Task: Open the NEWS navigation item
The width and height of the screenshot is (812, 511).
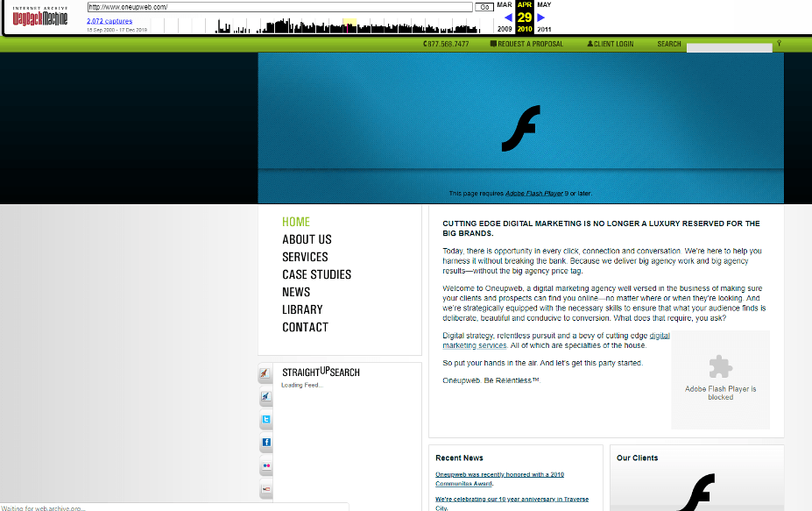Action: click(296, 292)
